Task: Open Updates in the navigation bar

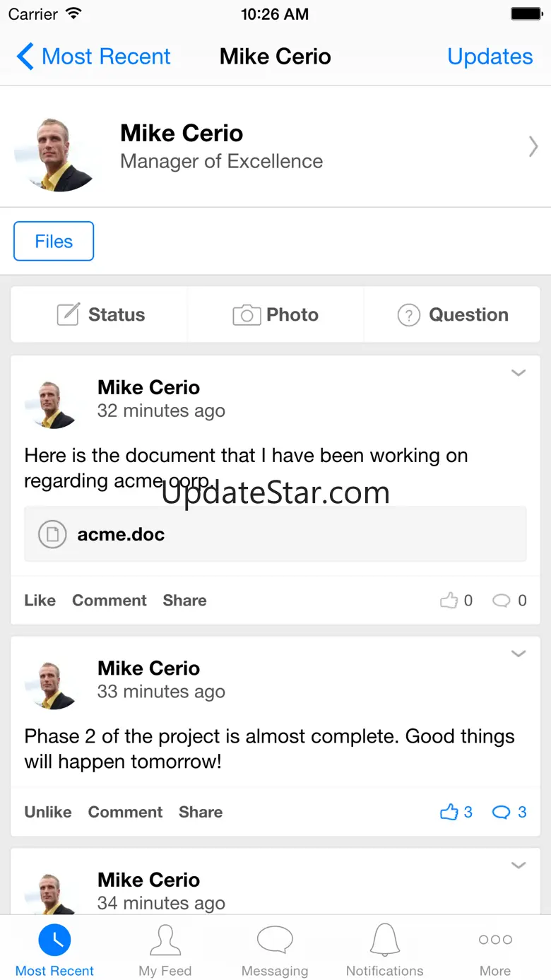Action: click(x=490, y=57)
